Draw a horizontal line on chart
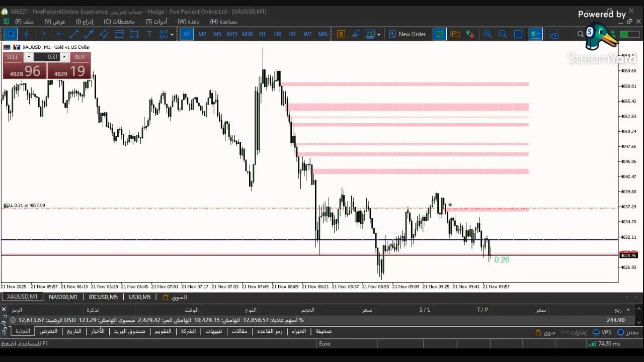 coord(59,34)
